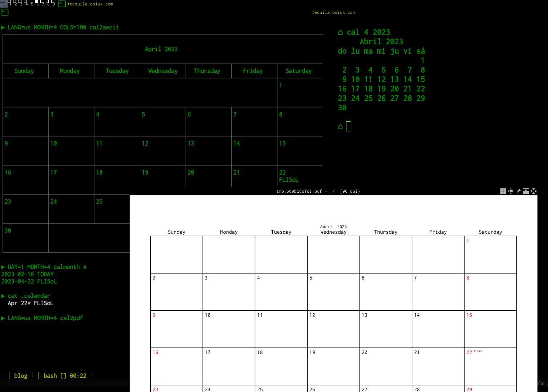
Task: Click the green cursor block at the right prompt
Action: point(349,126)
